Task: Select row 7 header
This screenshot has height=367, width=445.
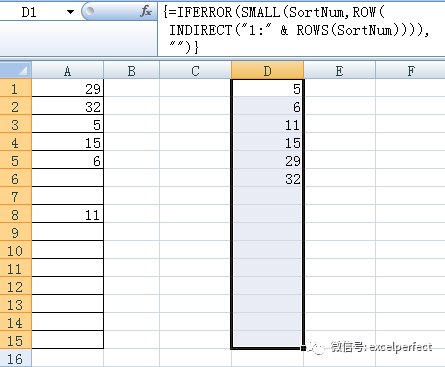Action: click(x=15, y=196)
